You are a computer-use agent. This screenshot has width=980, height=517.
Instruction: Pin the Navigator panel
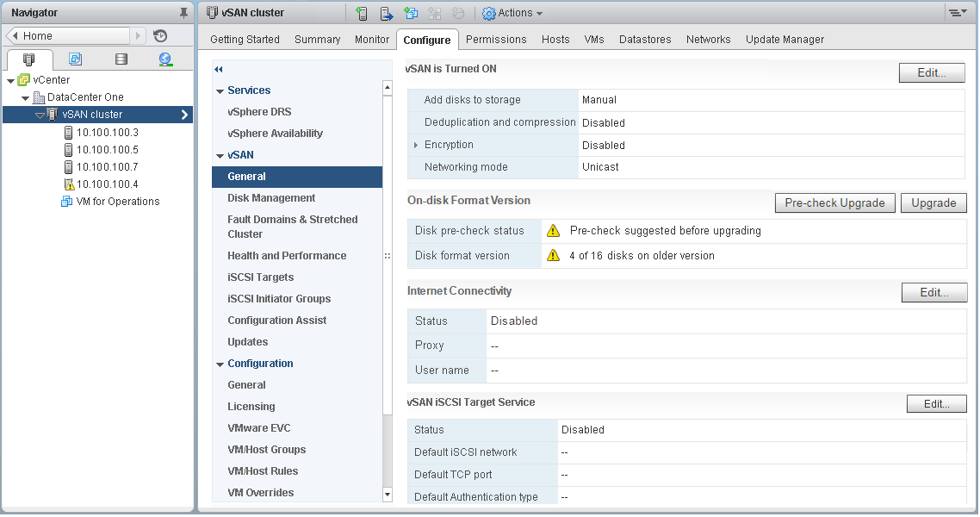(183, 13)
